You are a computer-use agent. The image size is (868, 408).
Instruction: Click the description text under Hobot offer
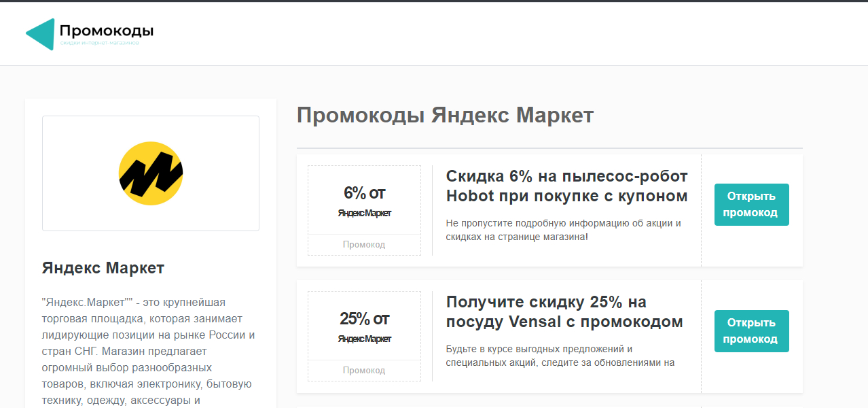tap(563, 230)
